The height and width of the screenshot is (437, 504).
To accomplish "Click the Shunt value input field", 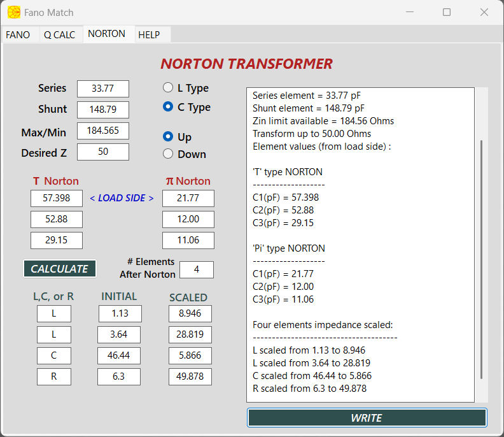I will point(102,110).
